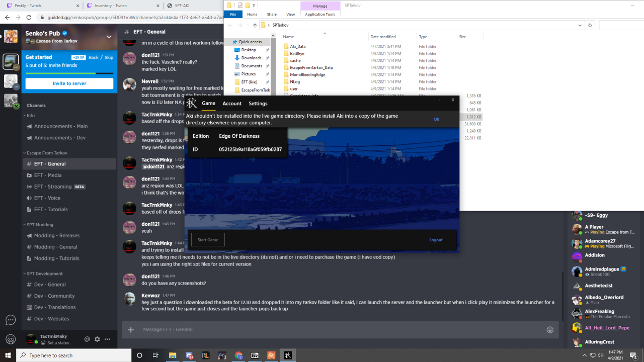Open the Settings tab in Aki launcher

pyautogui.click(x=258, y=103)
